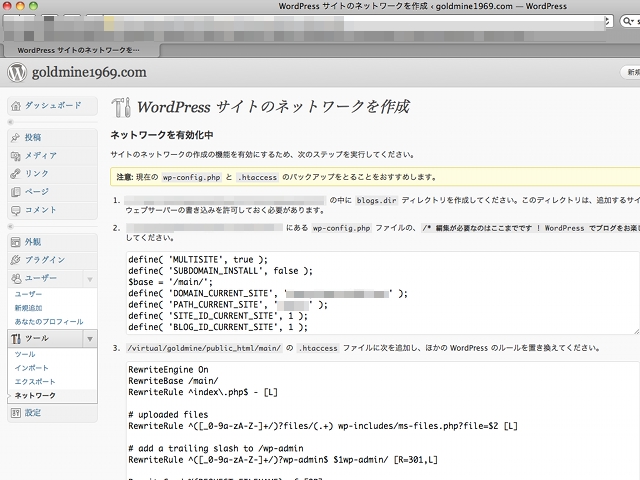The width and height of the screenshot is (640, 480).
Task: Click the macOS green zoom button
Action: pyautogui.click(x=33, y=6)
